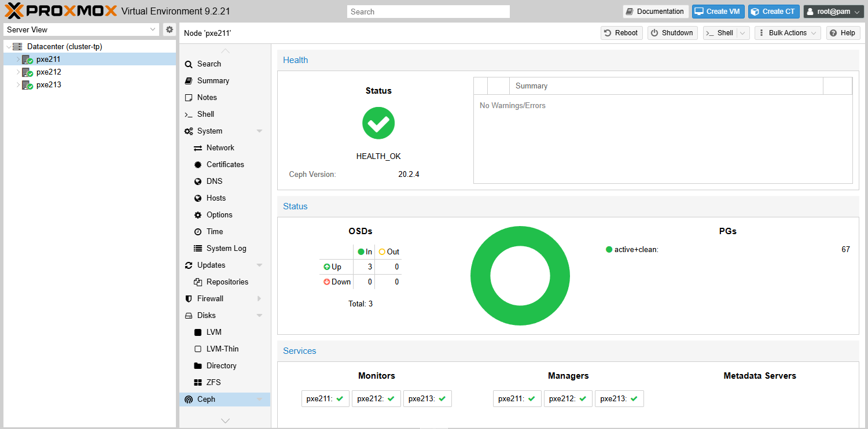
Task: Click the Help button
Action: tap(843, 33)
